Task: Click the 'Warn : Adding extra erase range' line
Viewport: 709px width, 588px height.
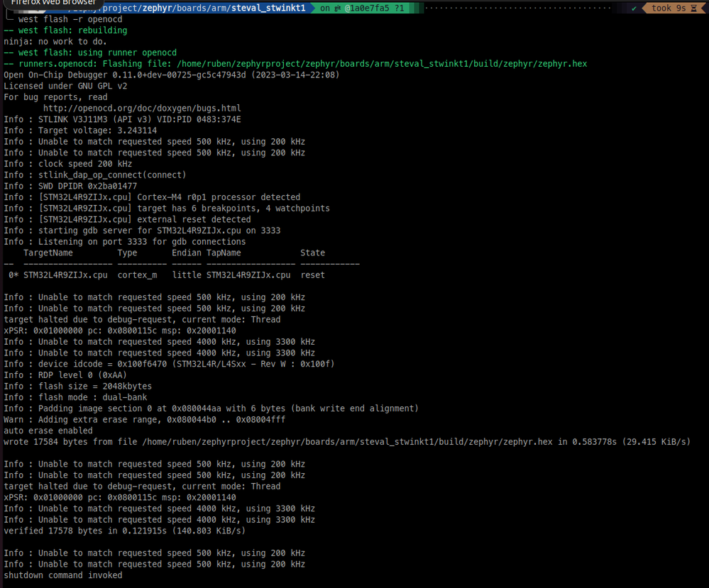Action: (144, 419)
